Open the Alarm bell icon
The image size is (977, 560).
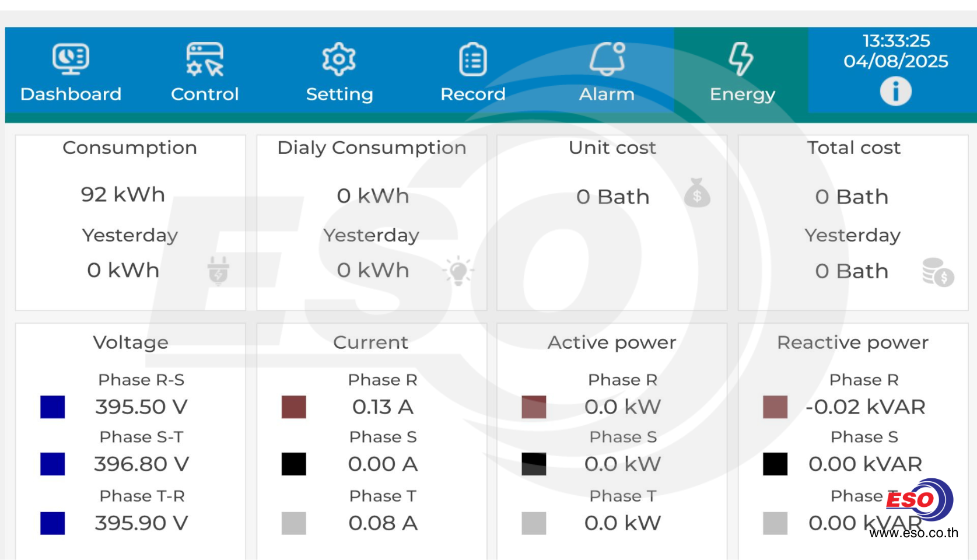[x=607, y=59]
